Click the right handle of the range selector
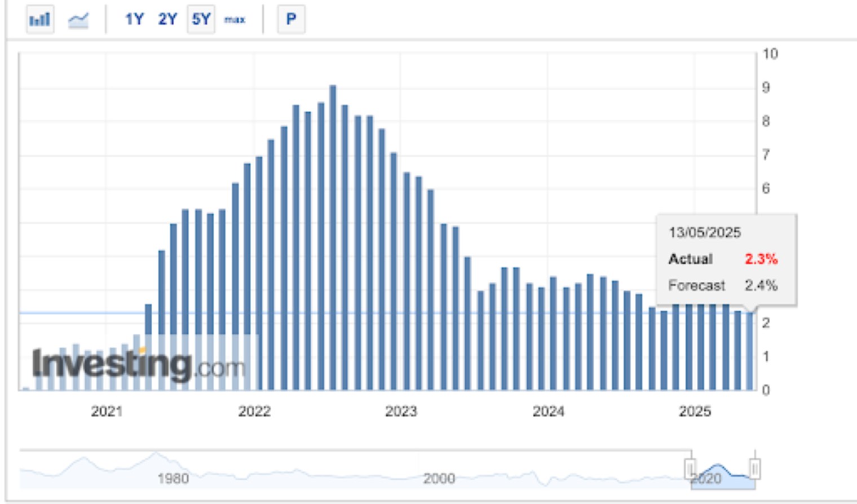 [756, 468]
